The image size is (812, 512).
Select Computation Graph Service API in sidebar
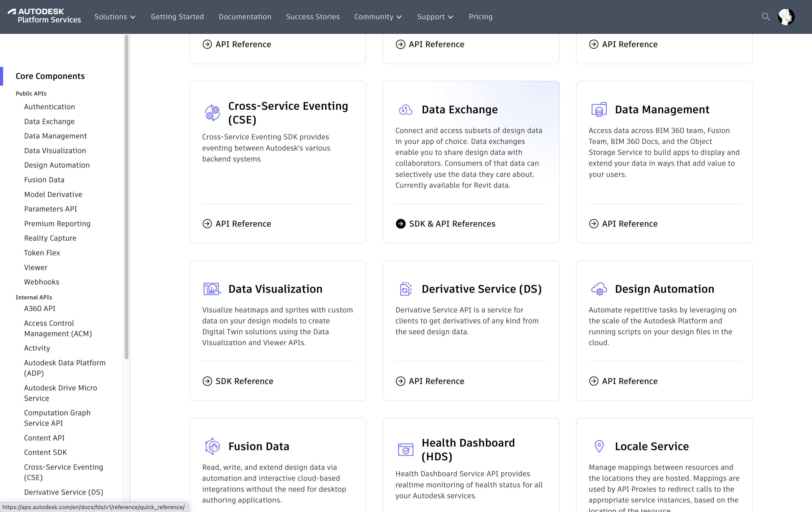click(57, 418)
